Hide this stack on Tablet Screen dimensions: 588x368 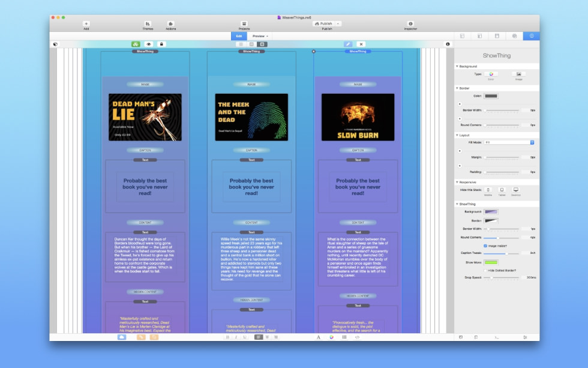[502, 190]
